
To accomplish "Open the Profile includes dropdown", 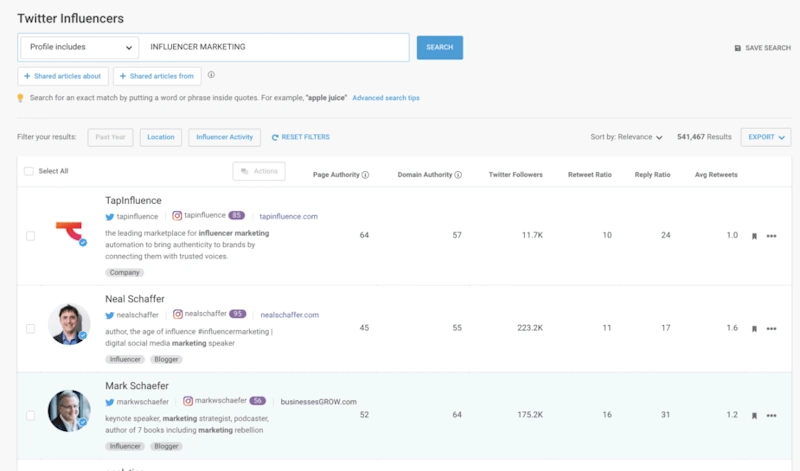I will (x=80, y=47).
